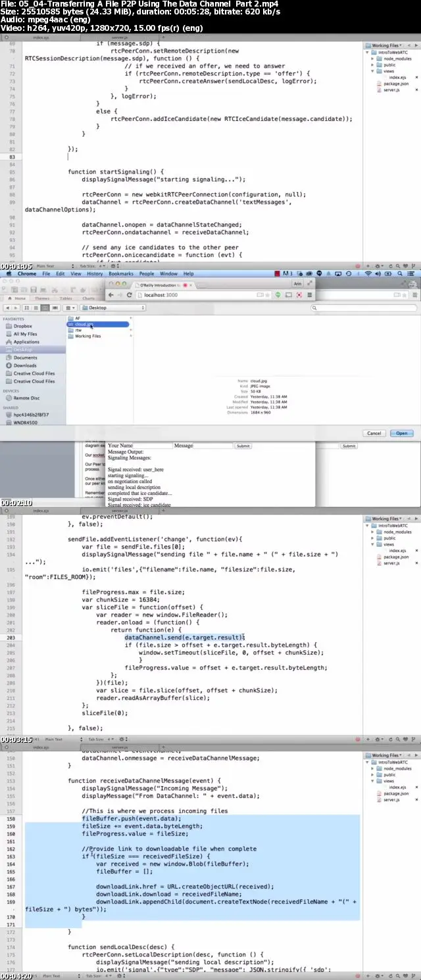The height and width of the screenshot is (980, 421).
Task: Switch to server.js tab in the 00:04:20 frame
Action: [x=120, y=747]
